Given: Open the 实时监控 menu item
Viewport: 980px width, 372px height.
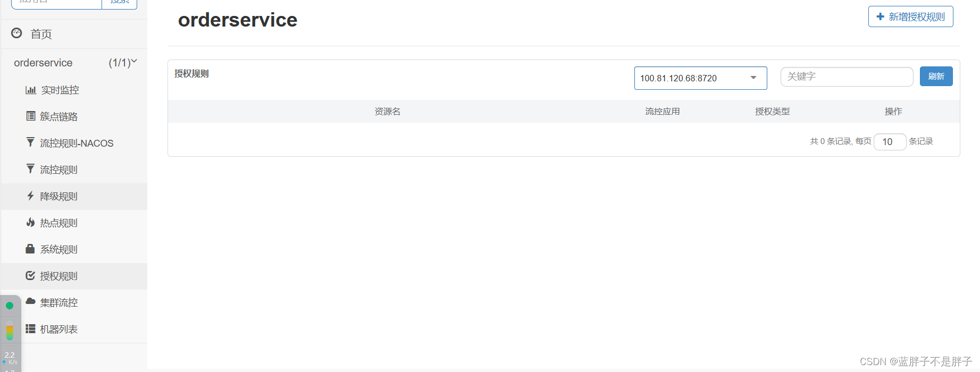Looking at the screenshot, I should [74, 90].
